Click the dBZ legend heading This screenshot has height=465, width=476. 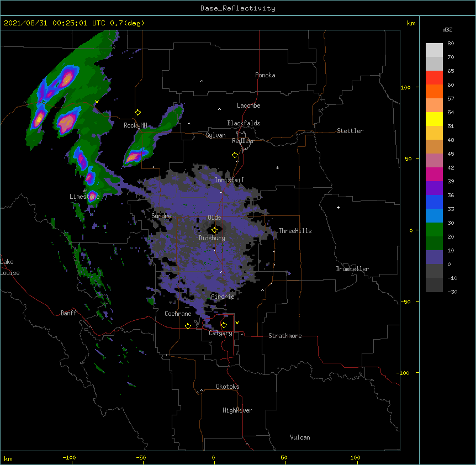pyautogui.click(x=447, y=30)
